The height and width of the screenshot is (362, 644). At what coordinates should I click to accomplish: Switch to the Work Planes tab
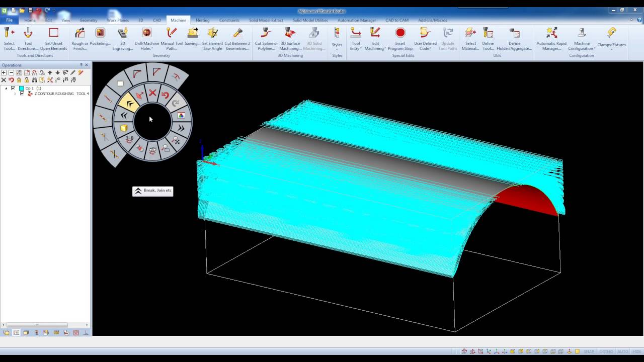pos(118,20)
